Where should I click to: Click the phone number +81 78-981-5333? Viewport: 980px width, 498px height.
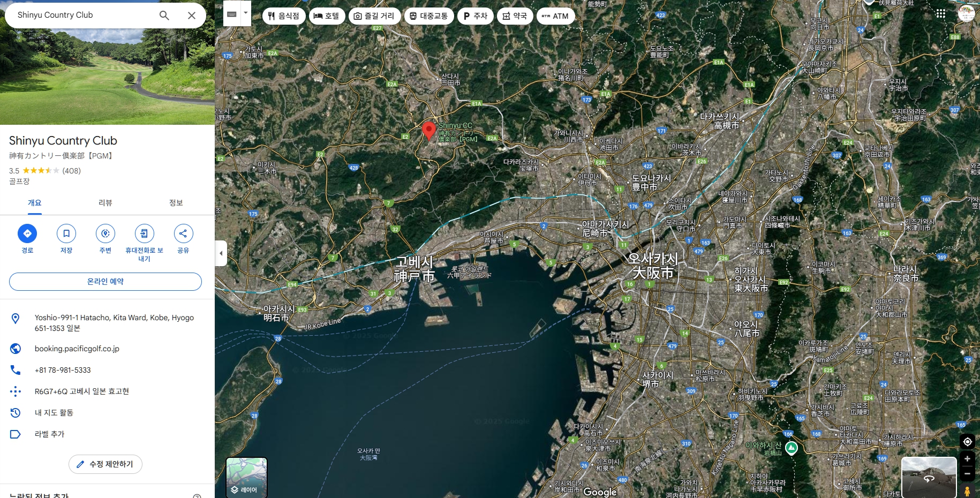pyautogui.click(x=63, y=370)
